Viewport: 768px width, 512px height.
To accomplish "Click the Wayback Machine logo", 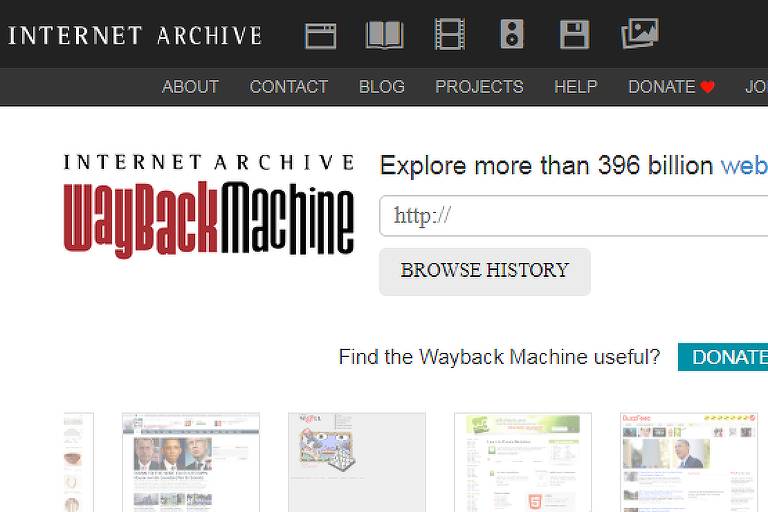I will pyautogui.click(x=209, y=206).
